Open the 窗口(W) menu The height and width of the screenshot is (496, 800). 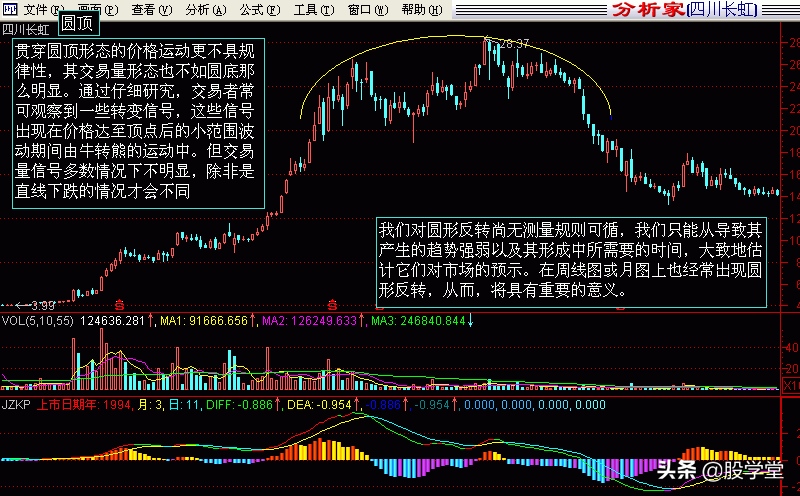(368, 10)
